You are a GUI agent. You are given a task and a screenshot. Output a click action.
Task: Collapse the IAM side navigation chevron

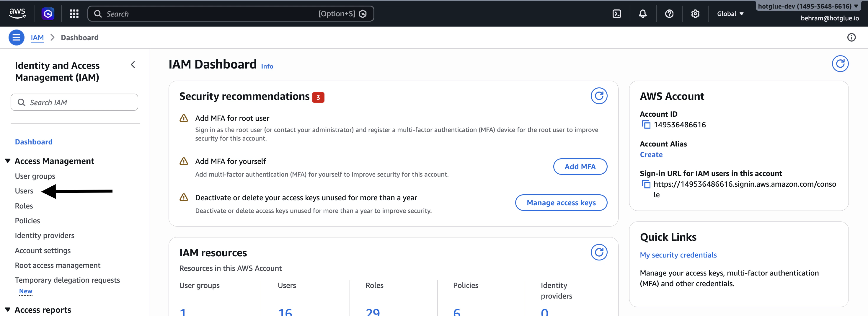point(133,64)
